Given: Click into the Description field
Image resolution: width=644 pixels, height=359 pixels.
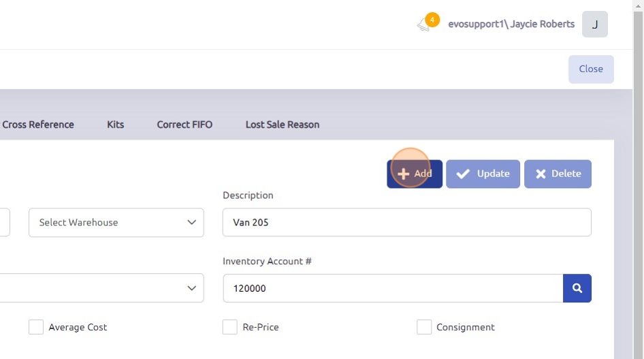Looking at the screenshot, I should pos(406,223).
